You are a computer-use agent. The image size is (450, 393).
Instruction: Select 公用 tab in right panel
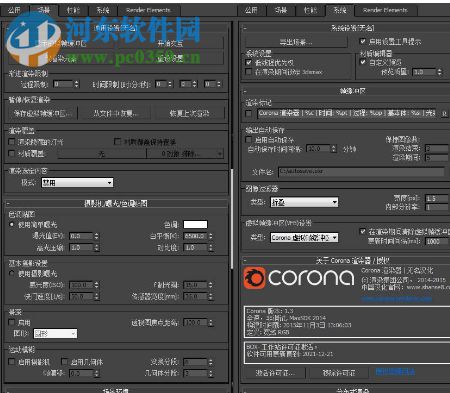tap(251, 10)
